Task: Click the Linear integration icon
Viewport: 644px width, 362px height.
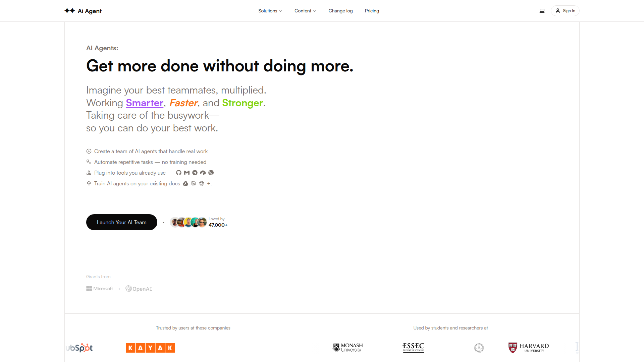Action: click(211, 173)
